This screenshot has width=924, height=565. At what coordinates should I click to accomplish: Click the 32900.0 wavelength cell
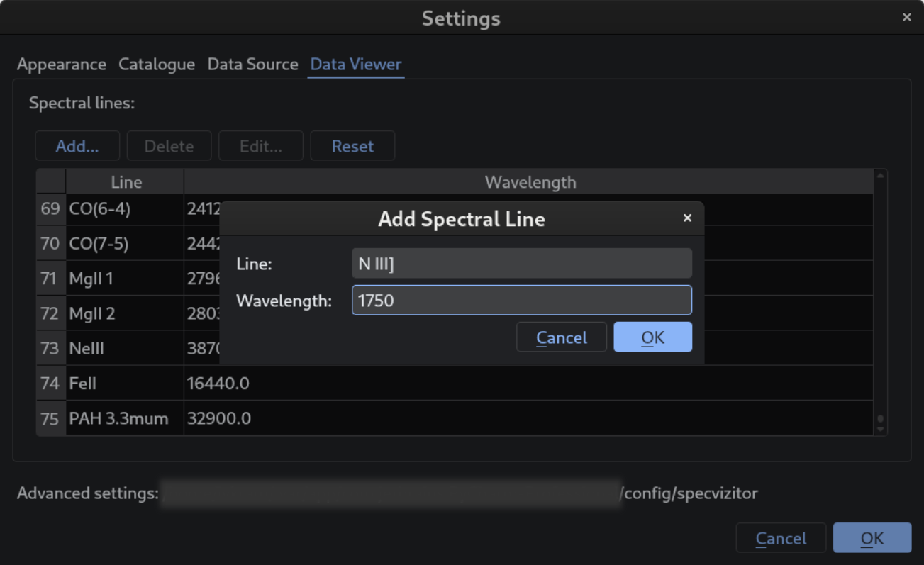(x=528, y=418)
